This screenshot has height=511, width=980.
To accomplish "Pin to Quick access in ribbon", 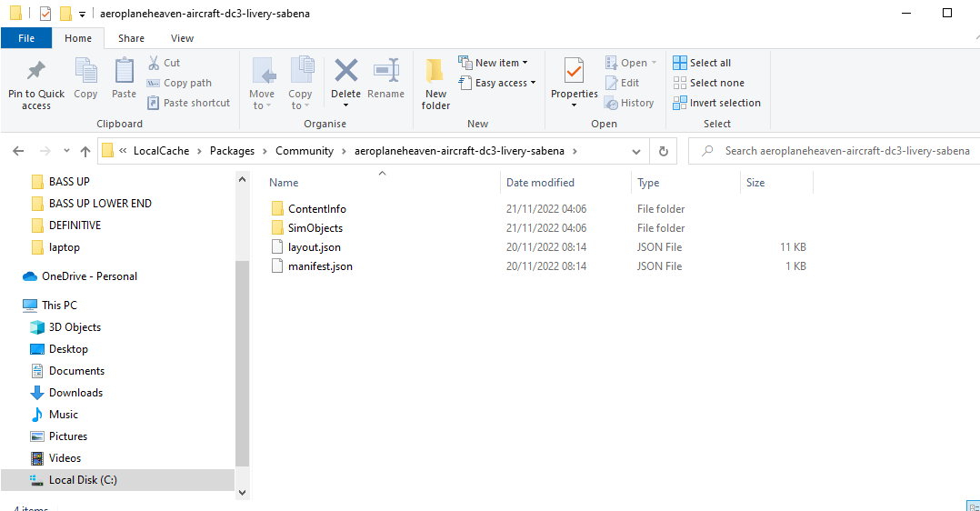I will tap(36, 85).
